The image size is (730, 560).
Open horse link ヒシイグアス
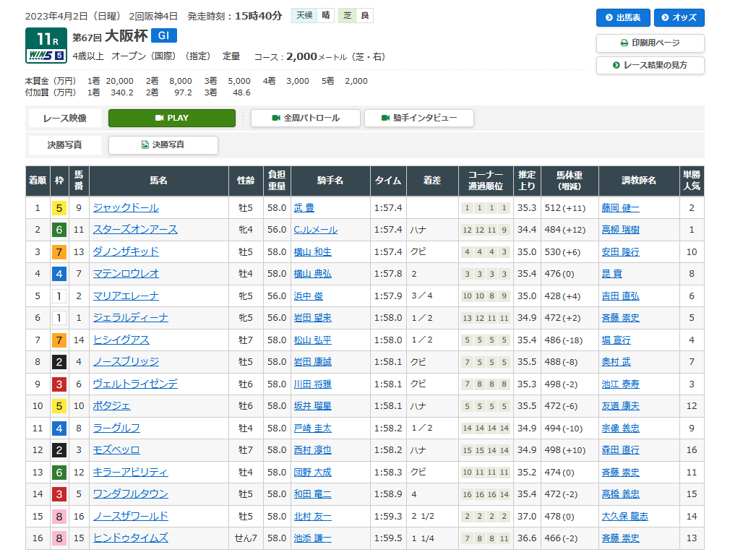point(121,340)
